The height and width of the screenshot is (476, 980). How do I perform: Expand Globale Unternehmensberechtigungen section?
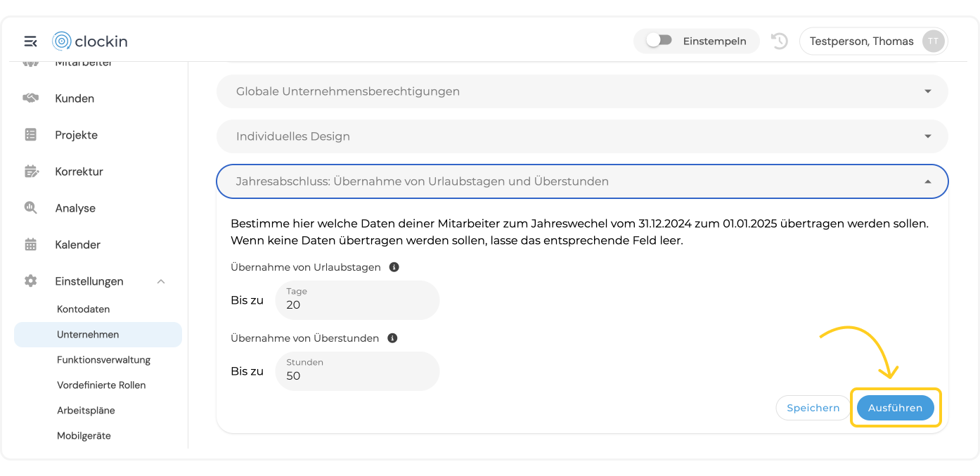[582, 91]
